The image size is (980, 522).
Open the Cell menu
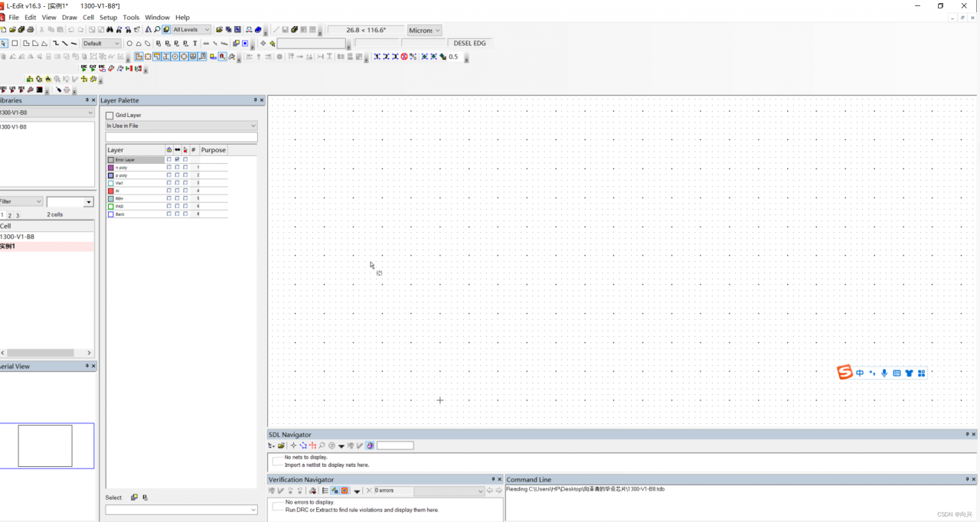click(x=88, y=17)
